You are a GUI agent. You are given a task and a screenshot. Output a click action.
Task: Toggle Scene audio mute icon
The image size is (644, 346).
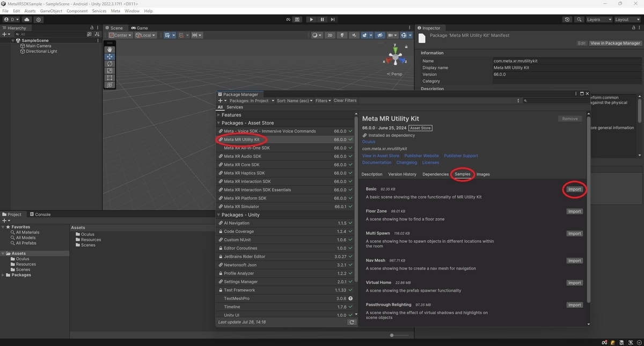[x=354, y=35]
